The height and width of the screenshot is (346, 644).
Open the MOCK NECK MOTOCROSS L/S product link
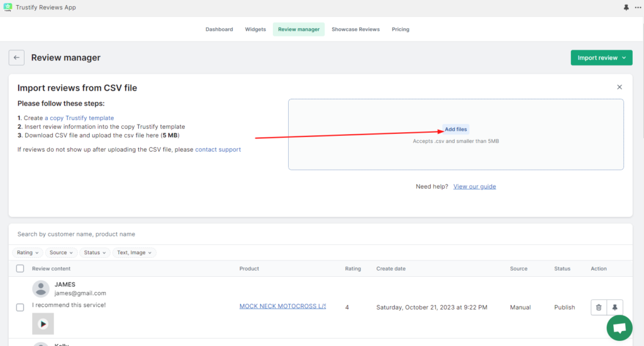click(282, 306)
